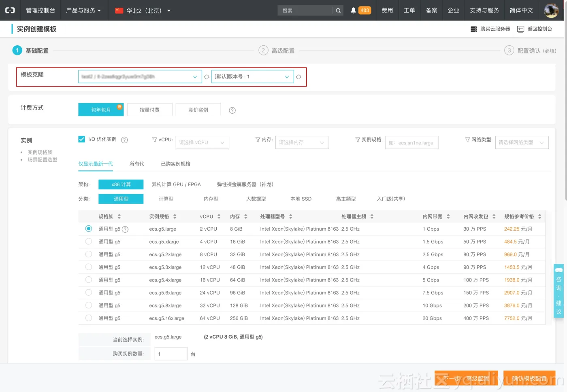Open the 请选择内存 dropdown
Viewport: 567px width, 392px height.
tap(302, 142)
